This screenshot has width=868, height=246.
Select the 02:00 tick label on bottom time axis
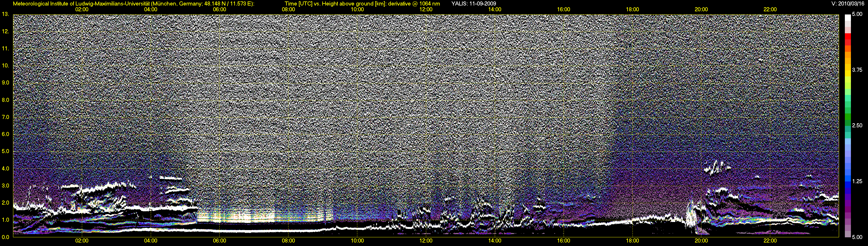(82, 241)
